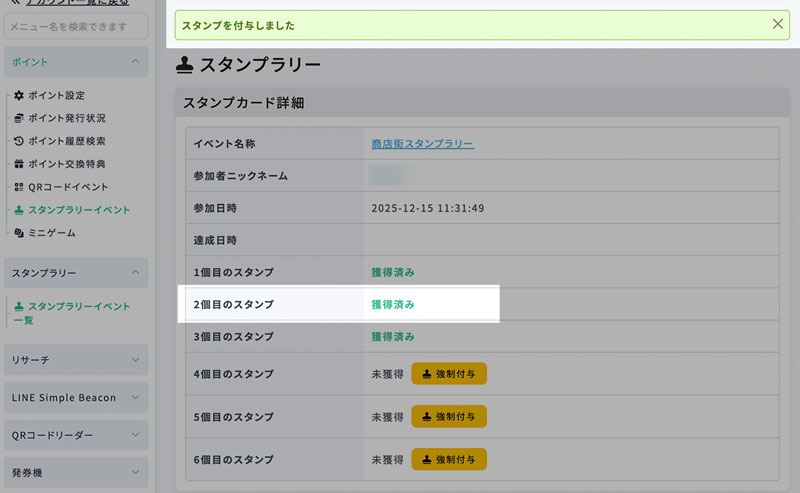Screen dimensions: 800x493
Task: Click stamp icon beside スタンプラリーイベント一覧
Action: [19, 306]
